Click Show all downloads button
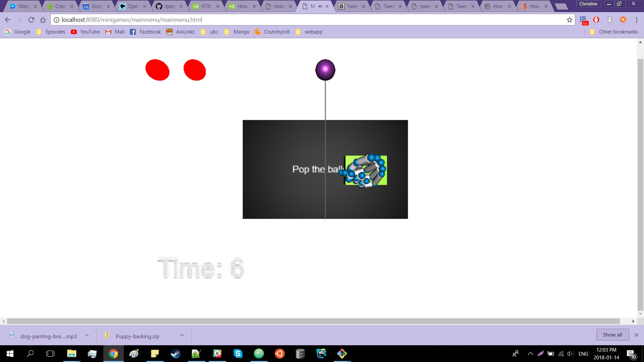Image resolution: width=644 pixels, height=362 pixels. [x=612, y=335]
